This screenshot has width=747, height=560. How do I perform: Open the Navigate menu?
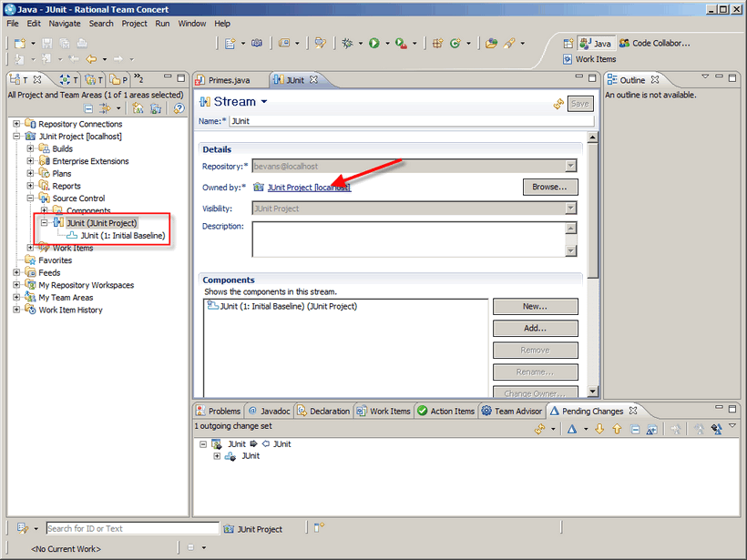65,23
